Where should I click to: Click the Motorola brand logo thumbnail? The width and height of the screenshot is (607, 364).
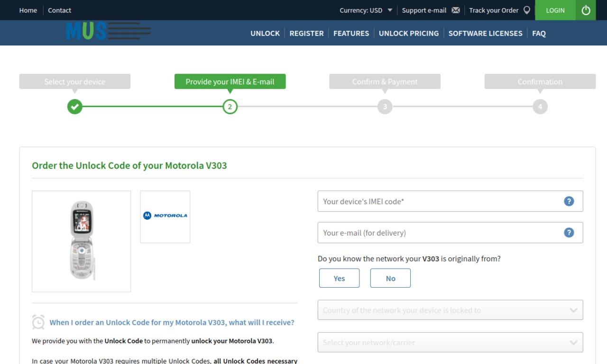tap(165, 217)
